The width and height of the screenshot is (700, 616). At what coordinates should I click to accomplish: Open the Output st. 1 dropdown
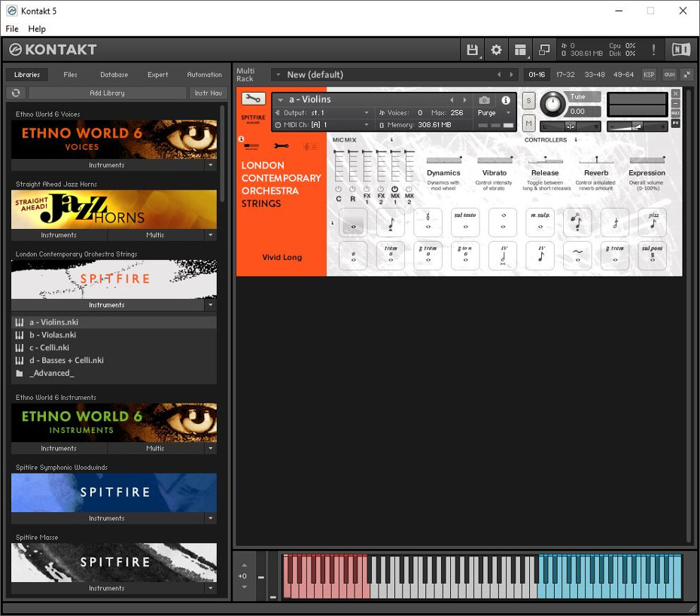[x=367, y=113]
